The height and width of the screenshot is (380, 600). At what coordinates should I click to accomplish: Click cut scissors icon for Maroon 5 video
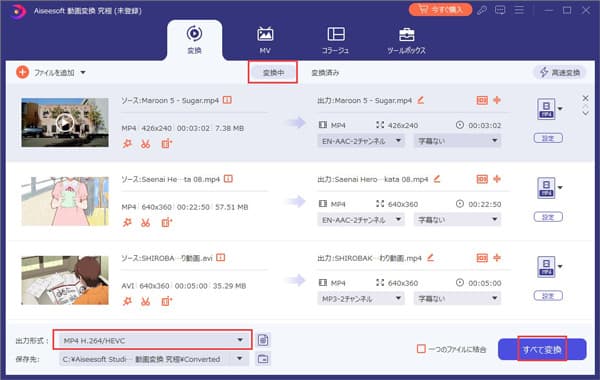pos(145,144)
